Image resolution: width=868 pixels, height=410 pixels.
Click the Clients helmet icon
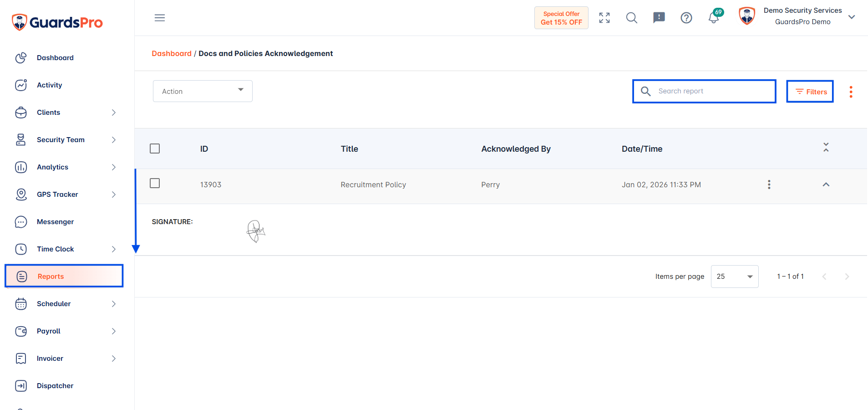click(21, 113)
